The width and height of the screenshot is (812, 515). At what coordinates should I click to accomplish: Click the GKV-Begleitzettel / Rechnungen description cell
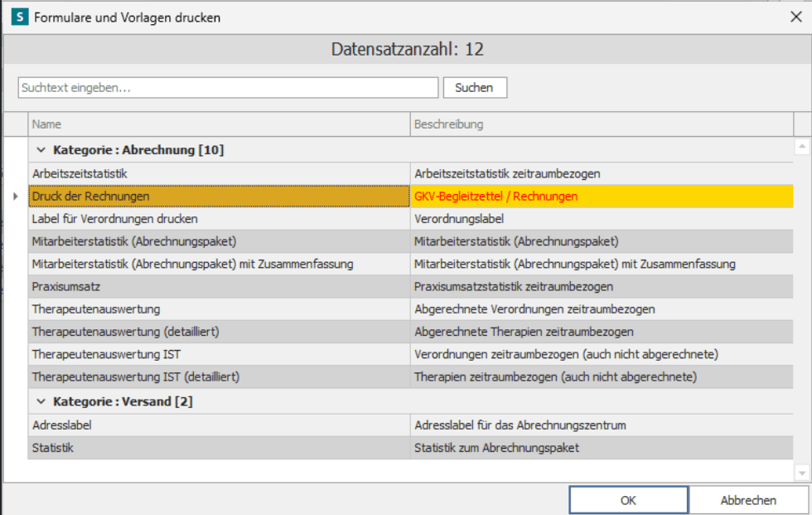click(602, 197)
